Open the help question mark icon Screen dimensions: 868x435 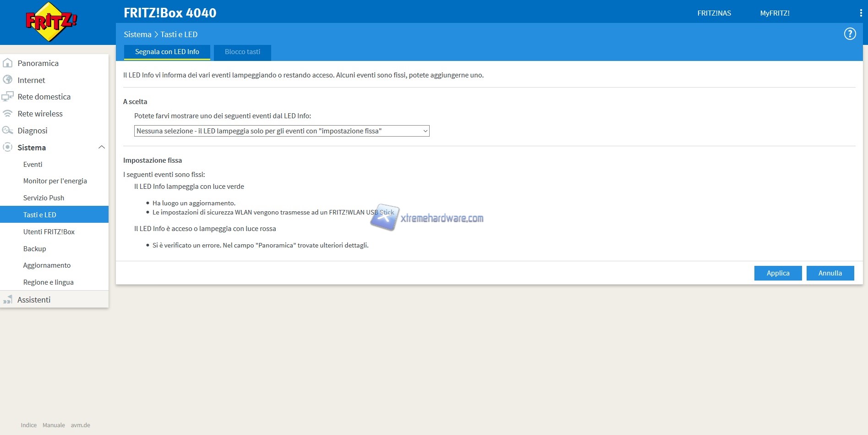click(850, 34)
